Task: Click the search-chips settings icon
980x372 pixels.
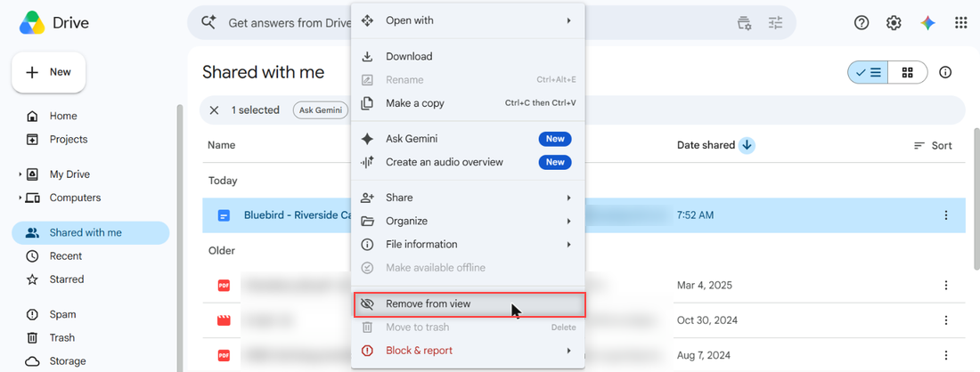Action: click(x=744, y=23)
